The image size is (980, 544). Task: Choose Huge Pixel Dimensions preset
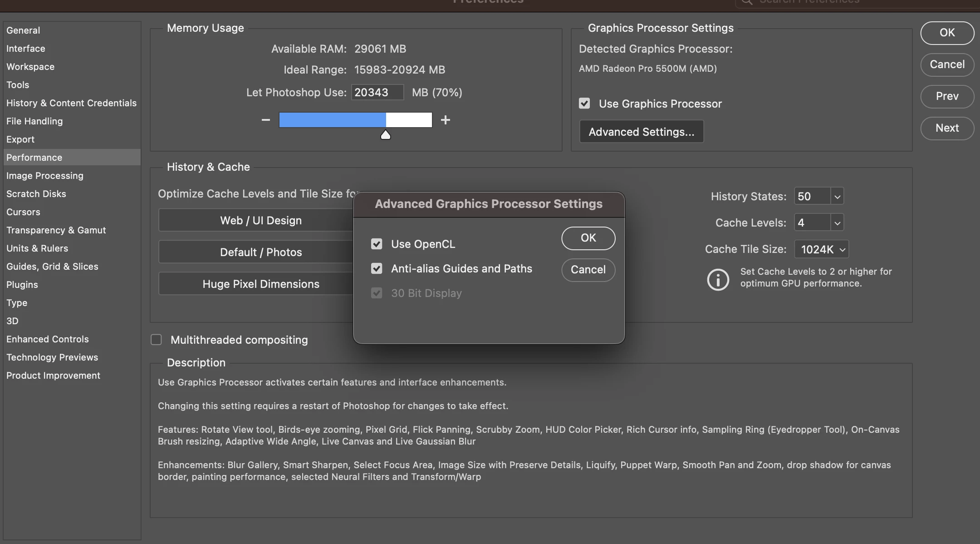tap(260, 284)
